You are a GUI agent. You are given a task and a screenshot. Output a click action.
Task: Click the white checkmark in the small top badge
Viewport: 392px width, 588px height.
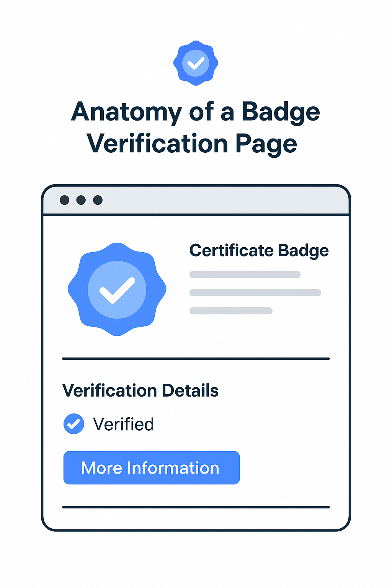[196, 64]
